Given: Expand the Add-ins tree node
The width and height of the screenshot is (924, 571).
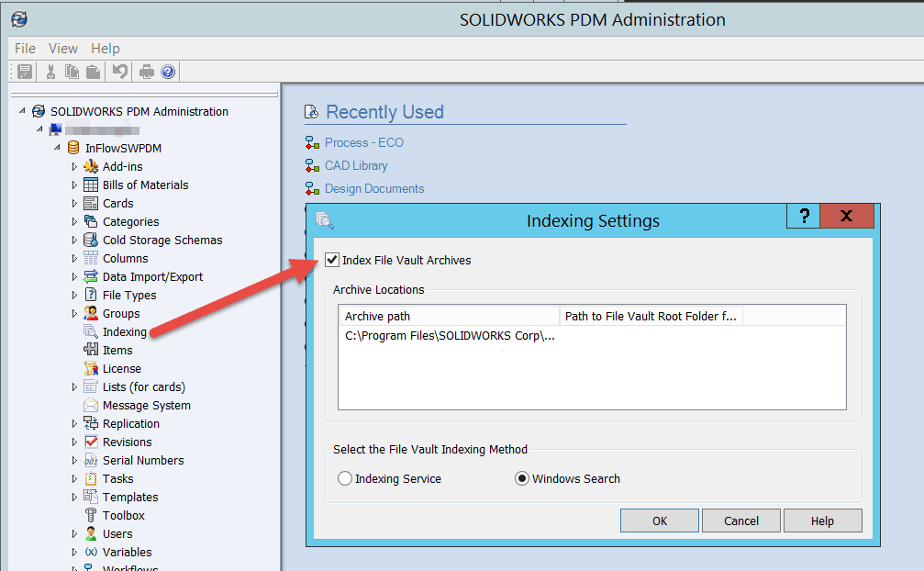Looking at the screenshot, I should click(74, 167).
